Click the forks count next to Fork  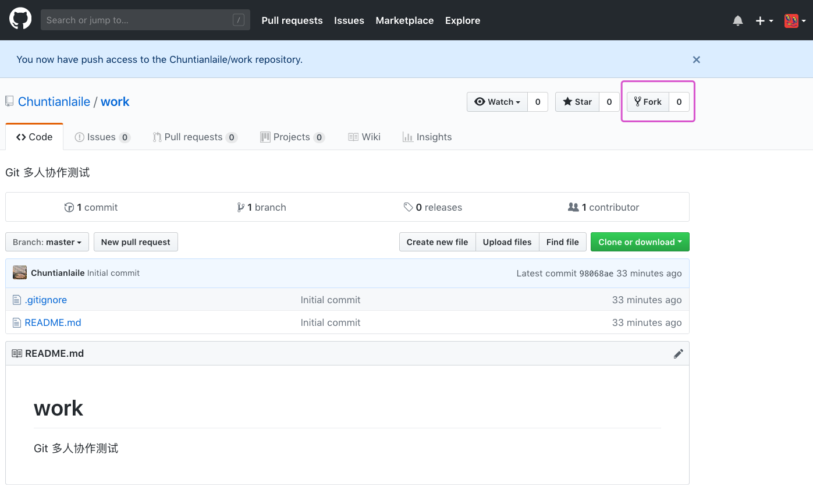click(679, 102)
